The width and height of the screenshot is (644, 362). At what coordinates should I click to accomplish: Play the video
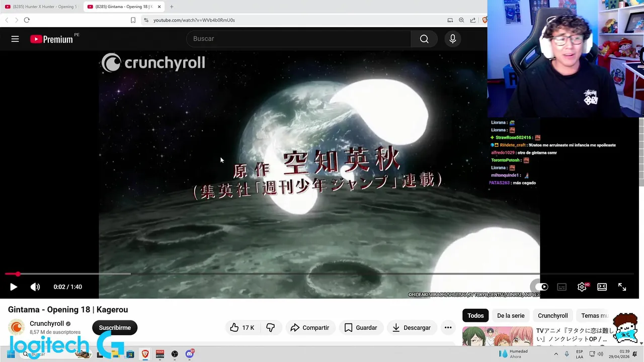[14, 287]
